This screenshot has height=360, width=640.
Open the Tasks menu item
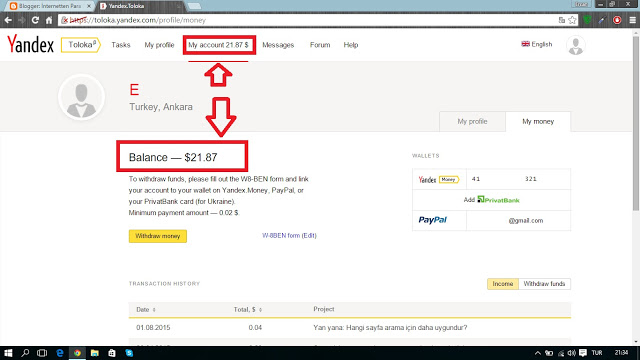(x=121, y=45)
